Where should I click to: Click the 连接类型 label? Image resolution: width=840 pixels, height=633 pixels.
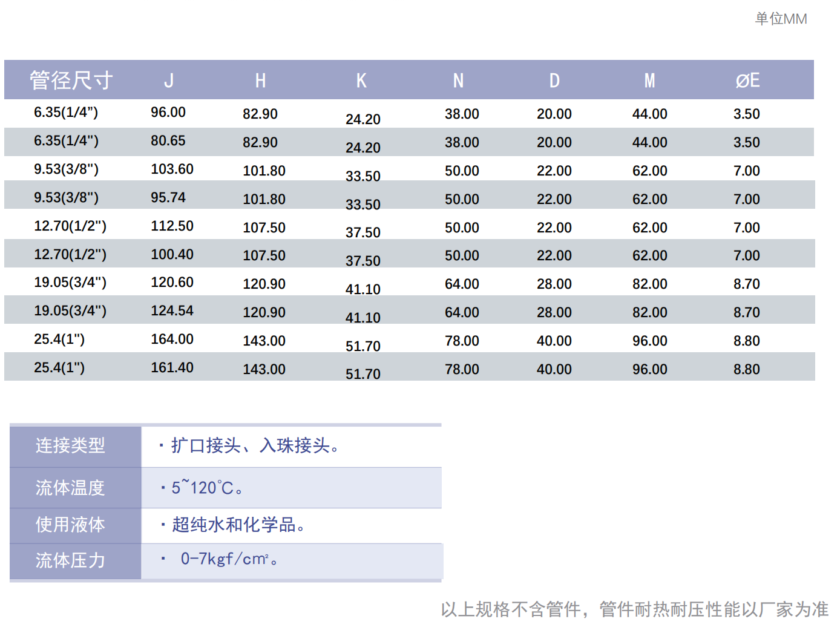coord(70,445)
